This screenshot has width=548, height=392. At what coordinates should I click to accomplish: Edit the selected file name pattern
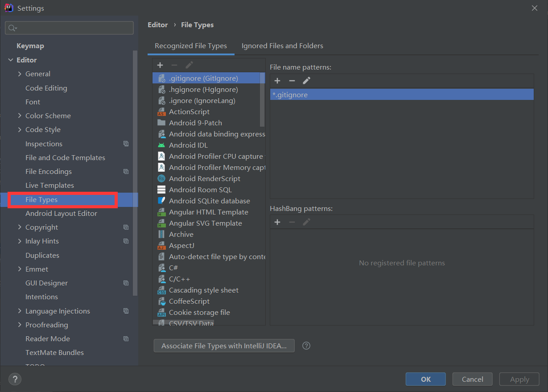click(x=306, y=81)
